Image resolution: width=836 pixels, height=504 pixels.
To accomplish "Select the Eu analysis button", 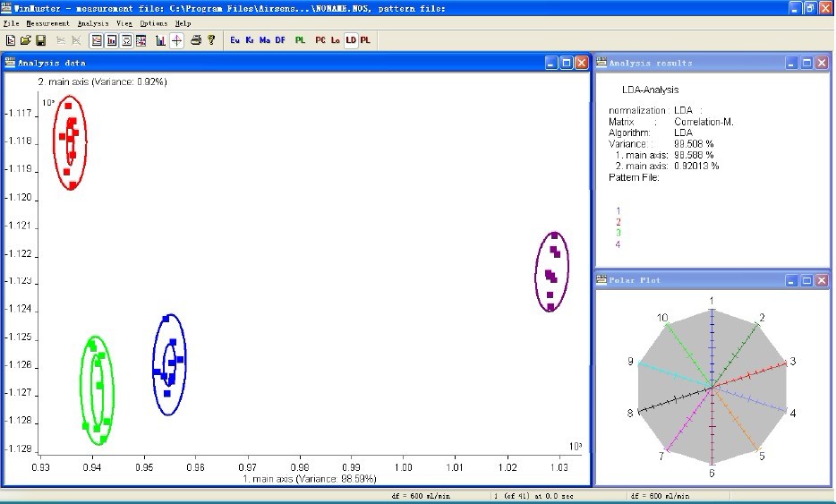I will pyautogui.click(x=235, y=40).
